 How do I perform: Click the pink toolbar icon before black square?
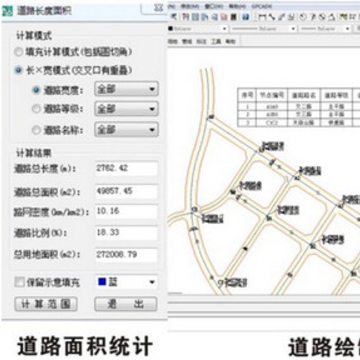[224, 17]
